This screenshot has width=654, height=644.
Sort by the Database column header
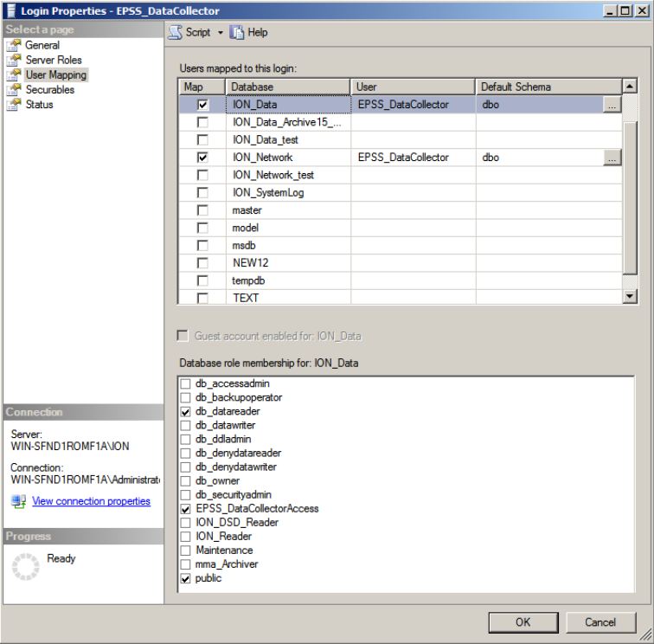coord(287,87)
